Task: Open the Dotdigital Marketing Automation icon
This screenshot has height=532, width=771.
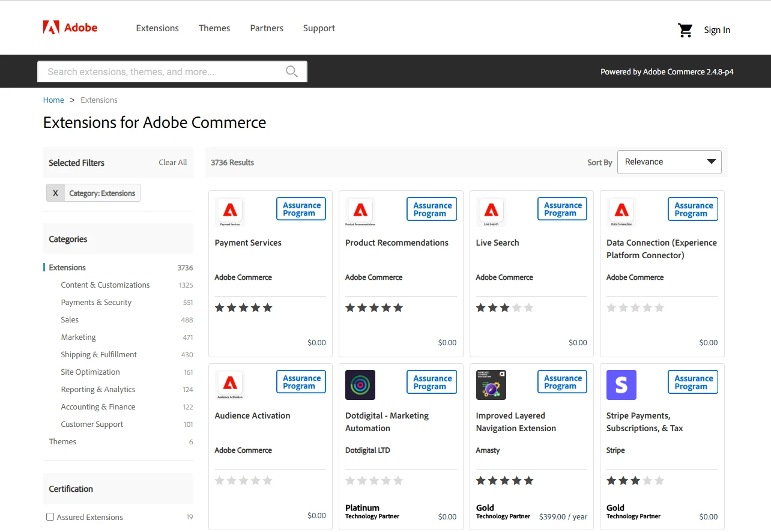Action: 360,385
